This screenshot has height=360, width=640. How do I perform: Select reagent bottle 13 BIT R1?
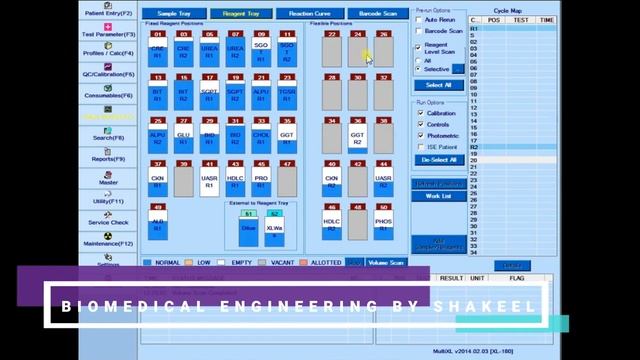coord(158,92)
